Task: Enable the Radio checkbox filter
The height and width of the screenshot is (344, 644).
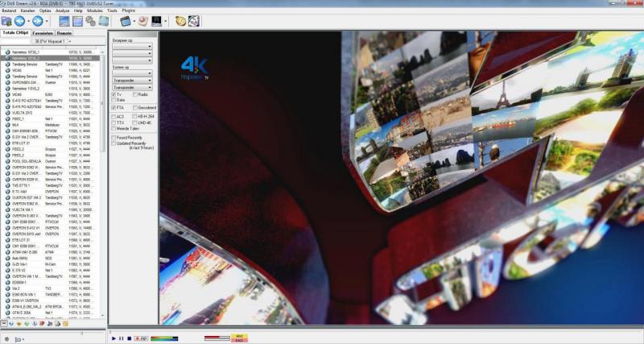Action: (x=134, y=94)
